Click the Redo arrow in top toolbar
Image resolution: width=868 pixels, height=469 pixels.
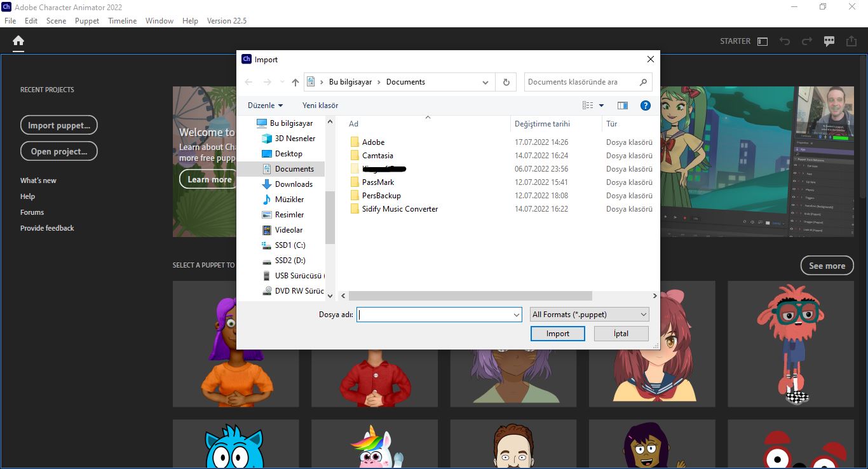point(807,41)
